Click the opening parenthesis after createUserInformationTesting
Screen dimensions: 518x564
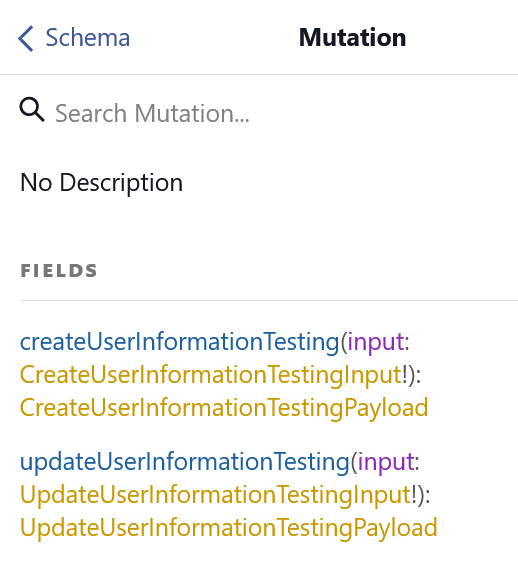[x=344, y=342]
